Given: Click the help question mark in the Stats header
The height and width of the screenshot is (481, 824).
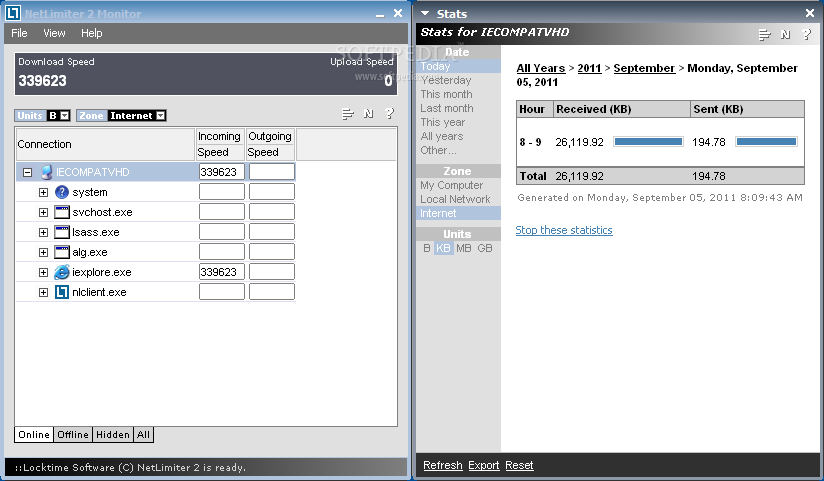Looking at the screenshot, I should [x=807, y=34].
